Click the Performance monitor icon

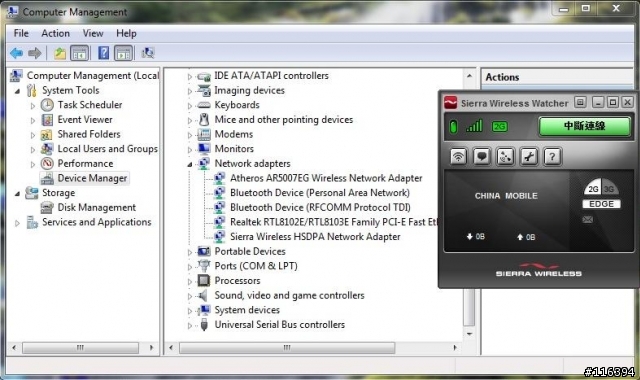(x=47, y=164)
